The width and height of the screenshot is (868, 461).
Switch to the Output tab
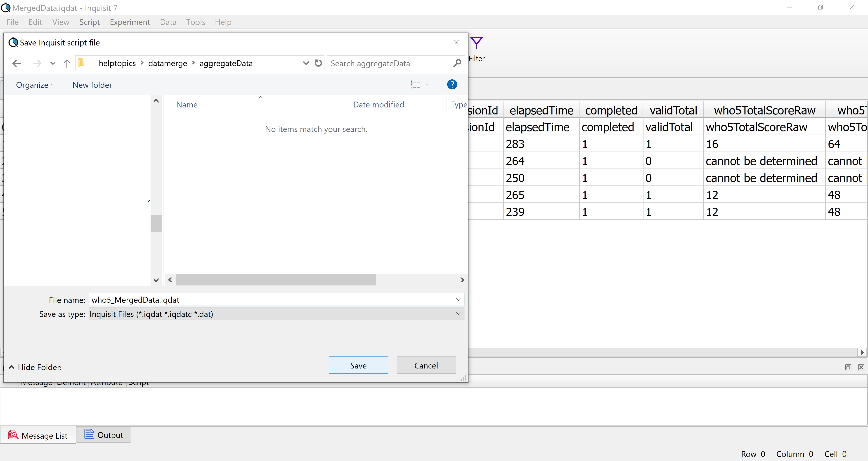(104, 435)
